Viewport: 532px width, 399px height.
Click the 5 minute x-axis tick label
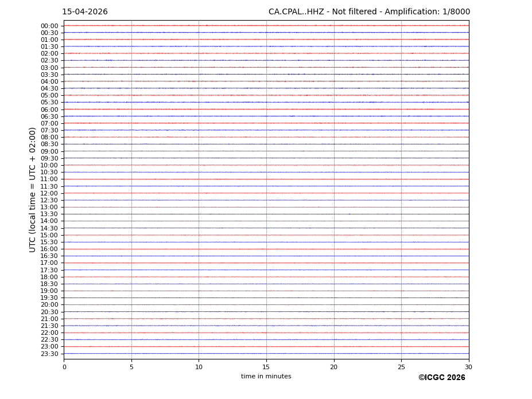click(x=131, y=367)
